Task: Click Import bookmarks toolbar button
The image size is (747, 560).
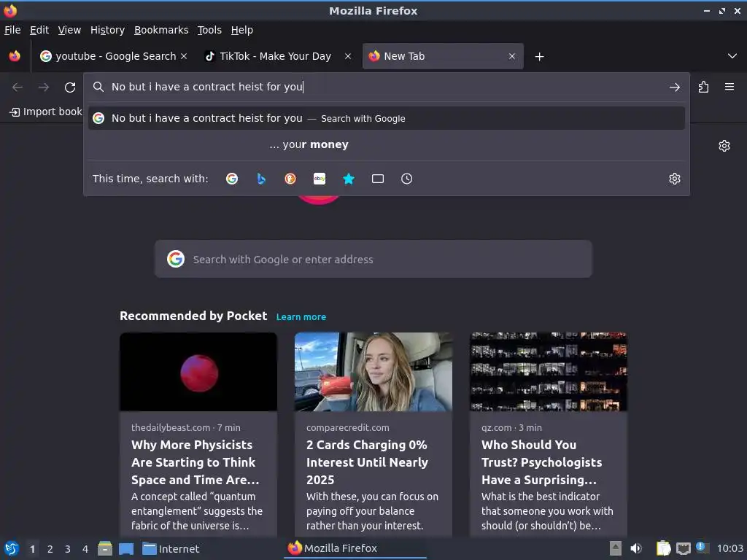Action: coord(46,112)
